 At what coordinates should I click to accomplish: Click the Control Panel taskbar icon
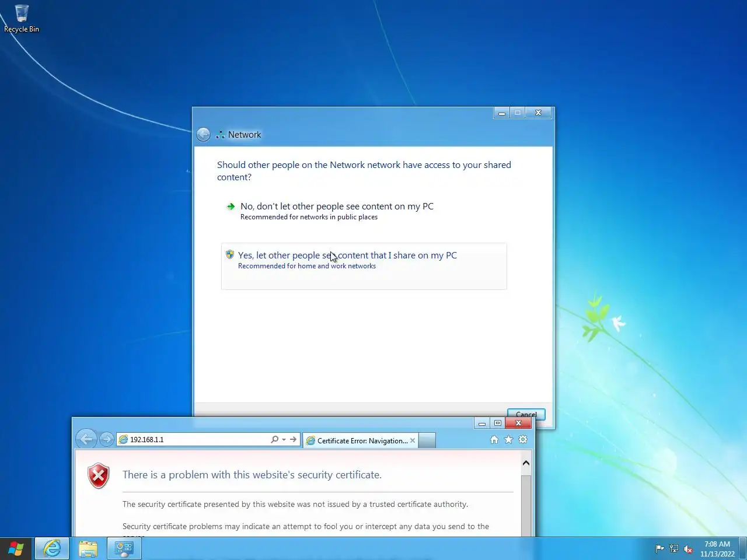pos(124,548)
